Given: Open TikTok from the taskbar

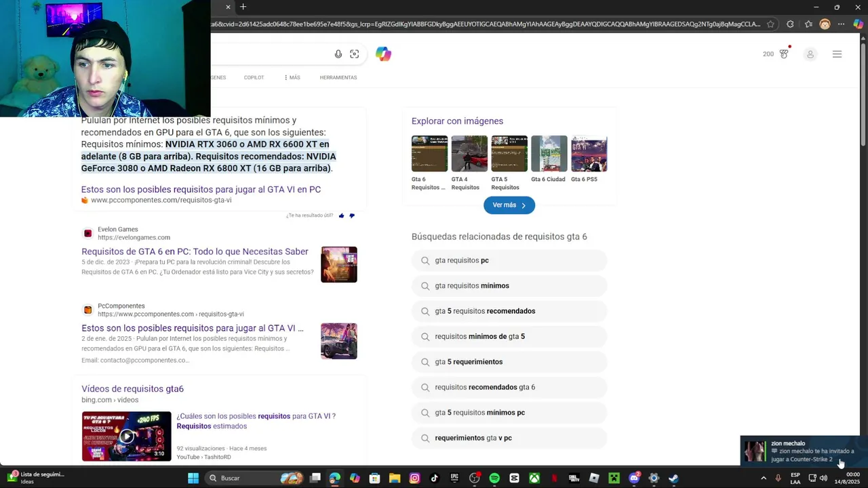Looking at the screenshot, I should coord(435,478).
